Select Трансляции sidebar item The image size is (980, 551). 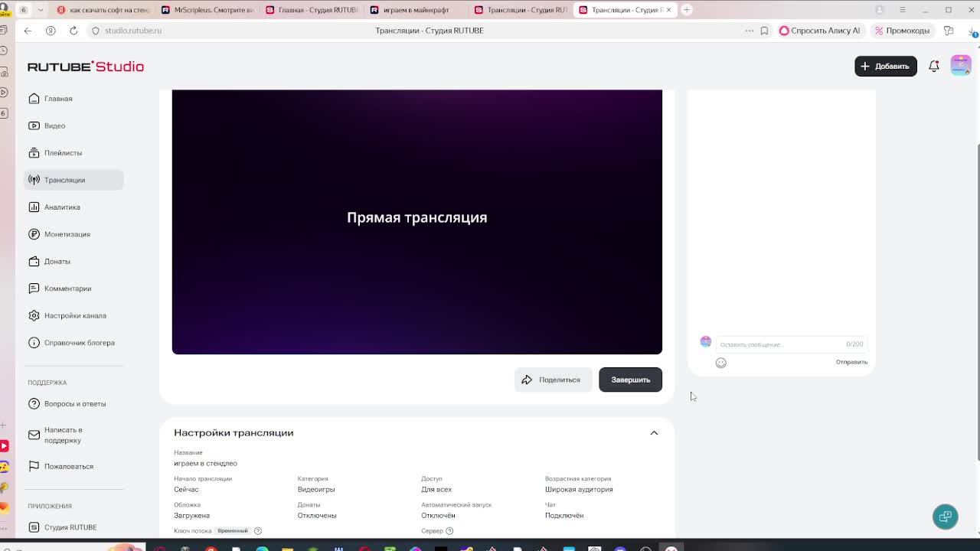[73, 180]
